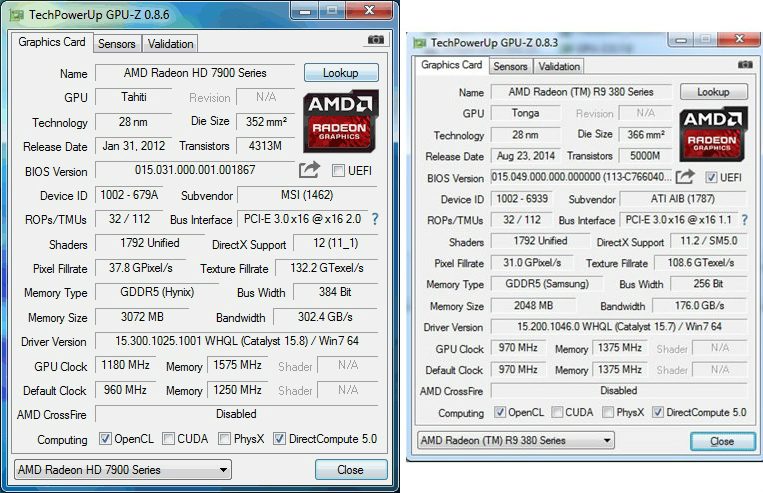This screenshot has height=493, width=763.
Task: Toggle DirectCompute 5.0 checkbox in HD 7900 window
Action: tap(279, 438)
